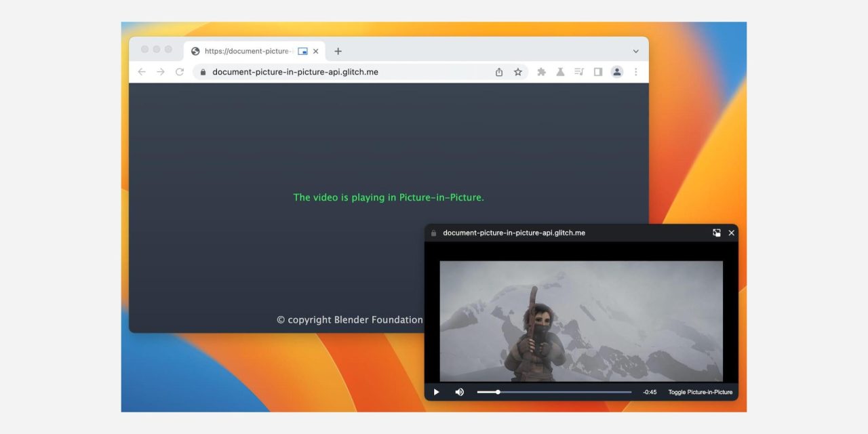Viewport: 868px width, 434px height.
Task: Open Chrome Labs flask icon
Action: (560, 72)
